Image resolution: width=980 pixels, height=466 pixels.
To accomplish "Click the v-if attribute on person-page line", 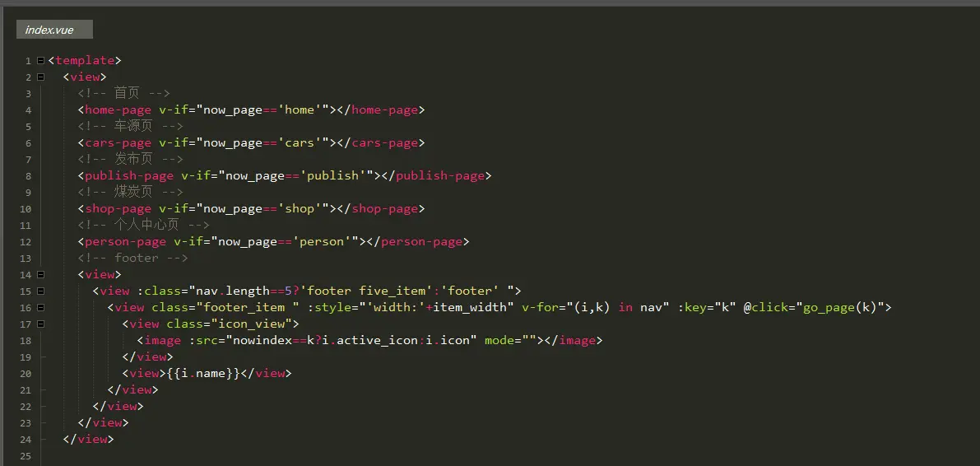I will click(x=188, y=242).
